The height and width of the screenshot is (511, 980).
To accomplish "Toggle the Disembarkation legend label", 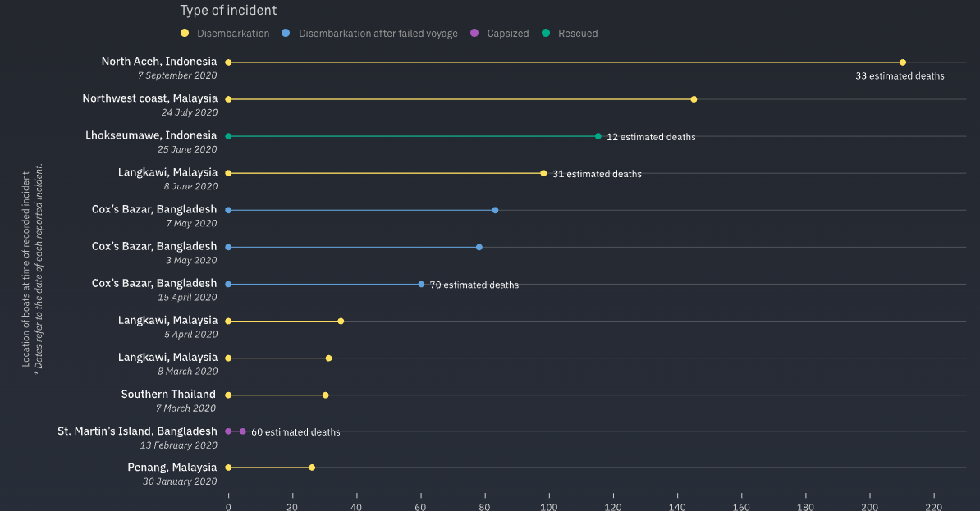I will (233, 34).
